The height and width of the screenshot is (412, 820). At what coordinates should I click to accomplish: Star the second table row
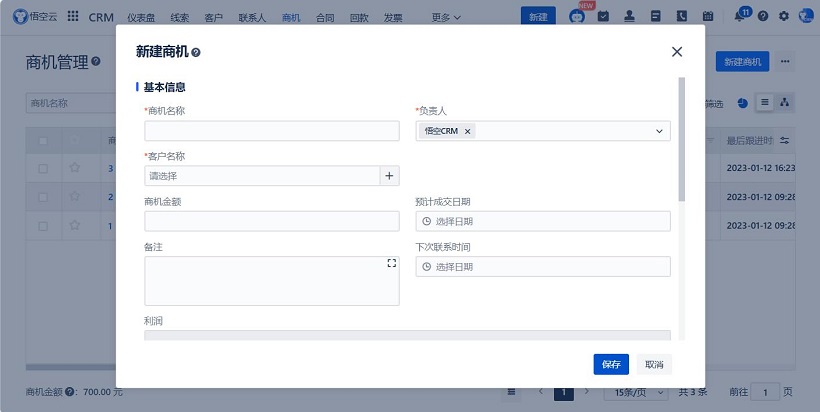coord(75,197)
